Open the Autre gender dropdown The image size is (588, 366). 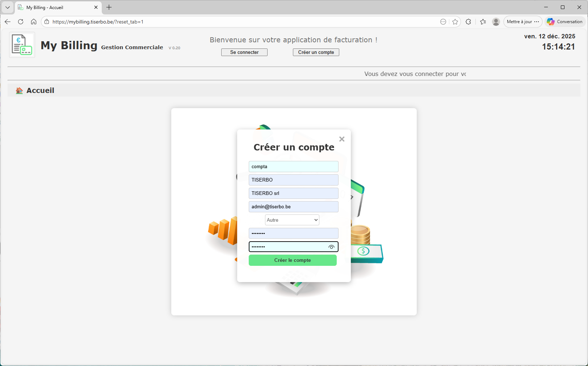click(292, 220)
